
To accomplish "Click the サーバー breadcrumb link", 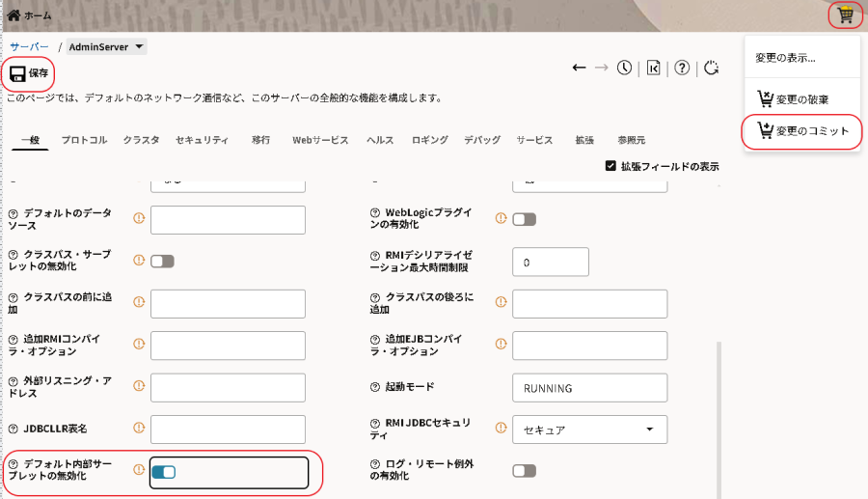I will click(29, 46).
